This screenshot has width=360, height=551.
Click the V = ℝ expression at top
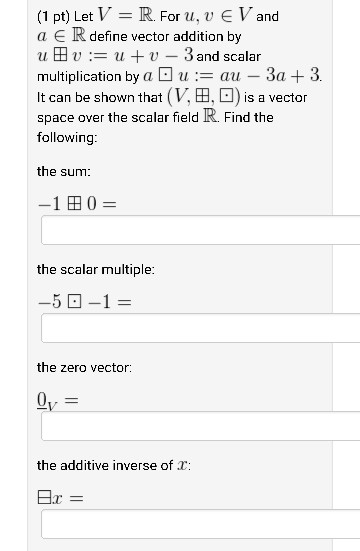(125, 15)
